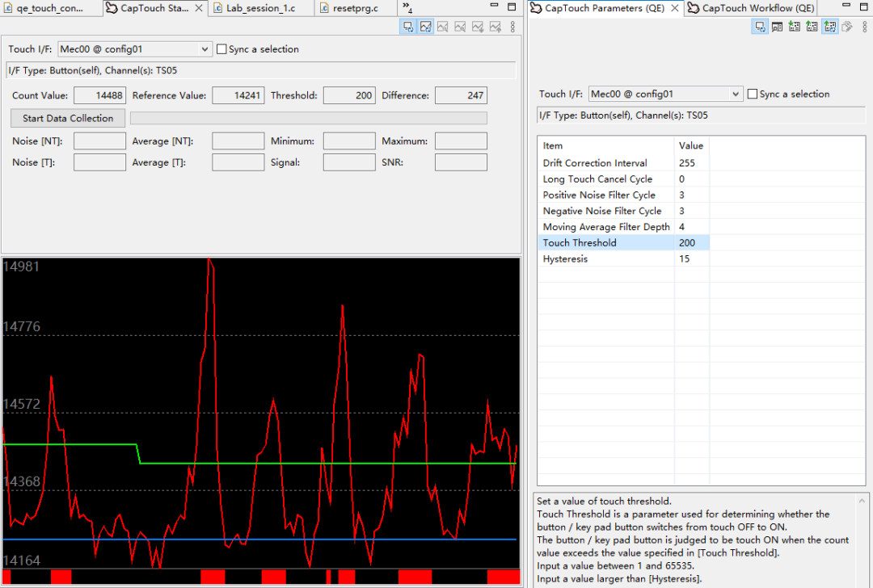Show hidden editor tabs overflow list
Screen dimensions: 873x588
[x=407, y=8]
